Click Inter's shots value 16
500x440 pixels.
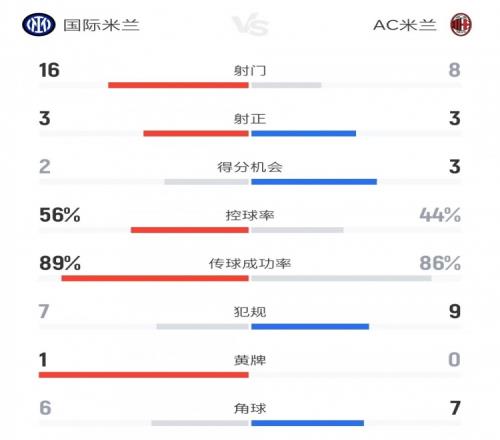pyautogui.click(x=49, y=70)
